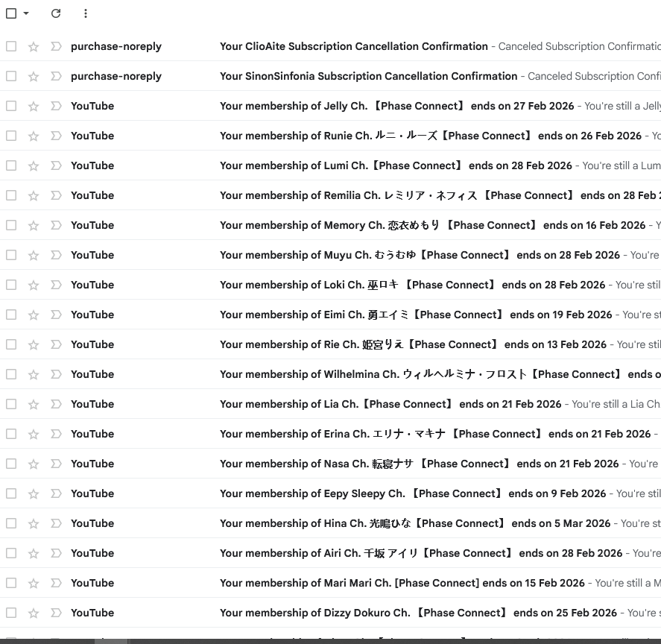Star the Memory Ch. membership email
Image resolution: width=661 pixels, height=644 pixels.
click(x=34, y=226)
